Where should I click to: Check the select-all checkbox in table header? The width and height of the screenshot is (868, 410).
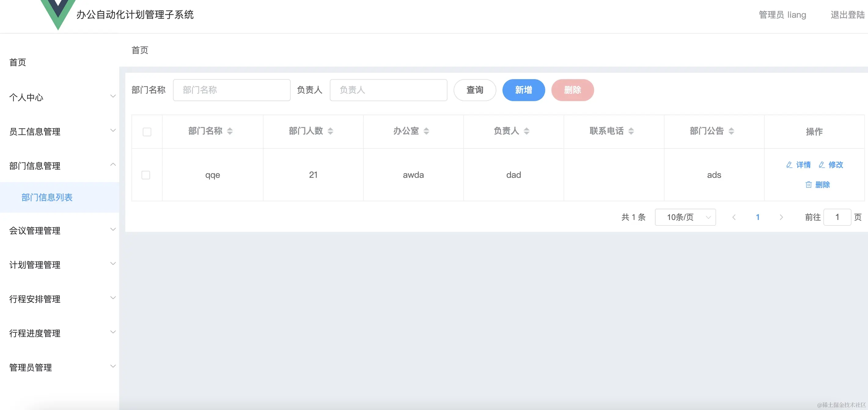(x=147, y=132)
